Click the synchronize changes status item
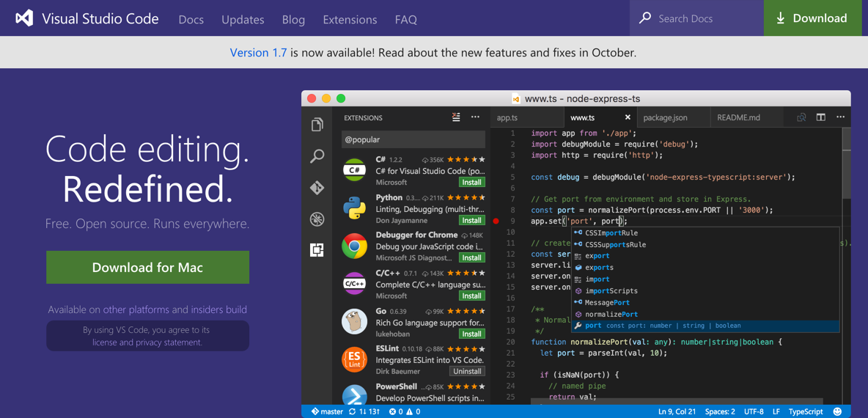Viewport: 868px width, 418px height. 364,411
